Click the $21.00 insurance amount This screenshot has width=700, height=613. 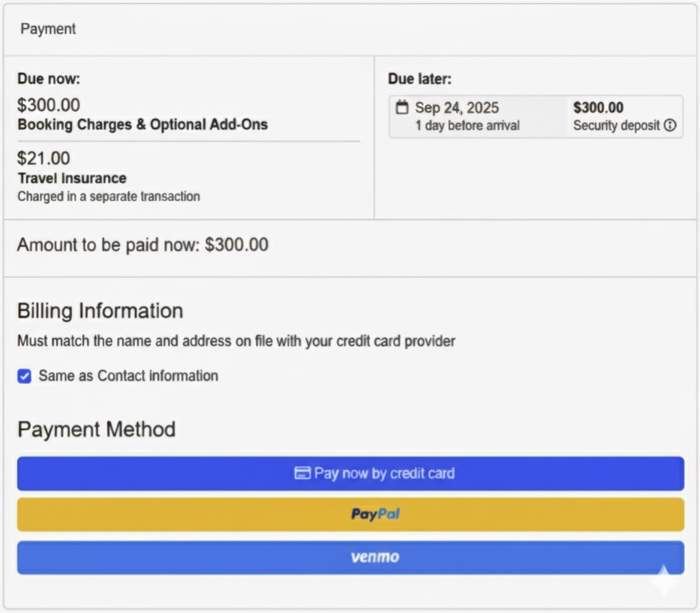(x=43, y=159)
